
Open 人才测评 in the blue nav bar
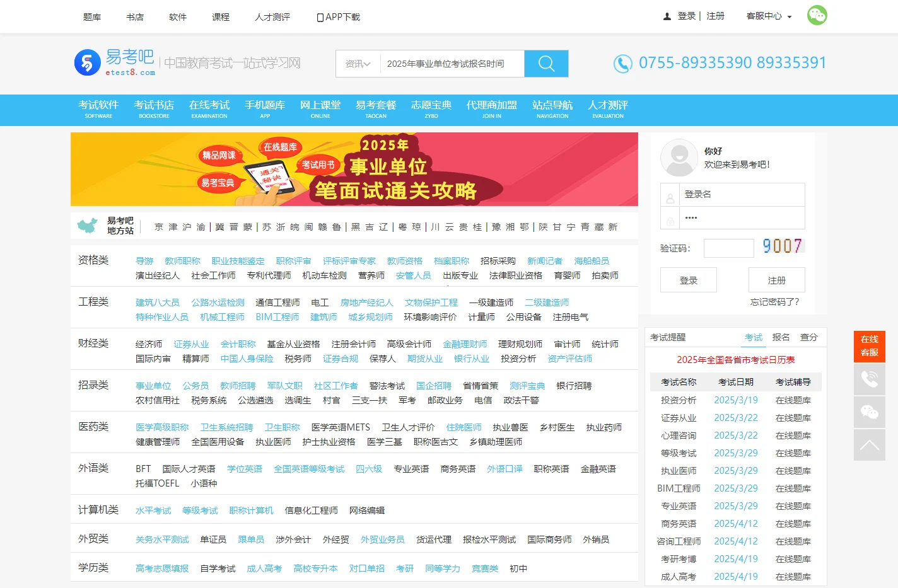pyautogui.click(x=608, y=109)
